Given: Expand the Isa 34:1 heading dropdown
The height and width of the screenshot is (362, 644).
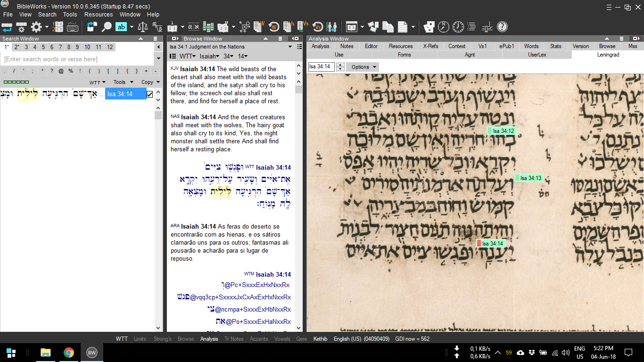Looking at the screenshot, I should (x=290, y=47).
